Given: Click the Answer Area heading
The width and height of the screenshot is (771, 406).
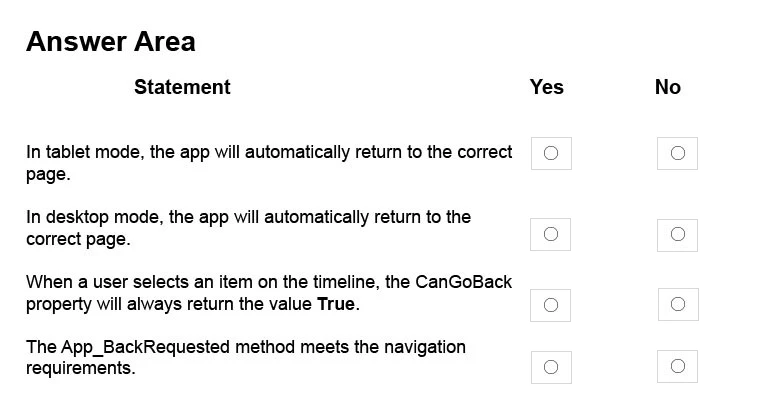Looking at the screenshot, I should coord(110,42).
